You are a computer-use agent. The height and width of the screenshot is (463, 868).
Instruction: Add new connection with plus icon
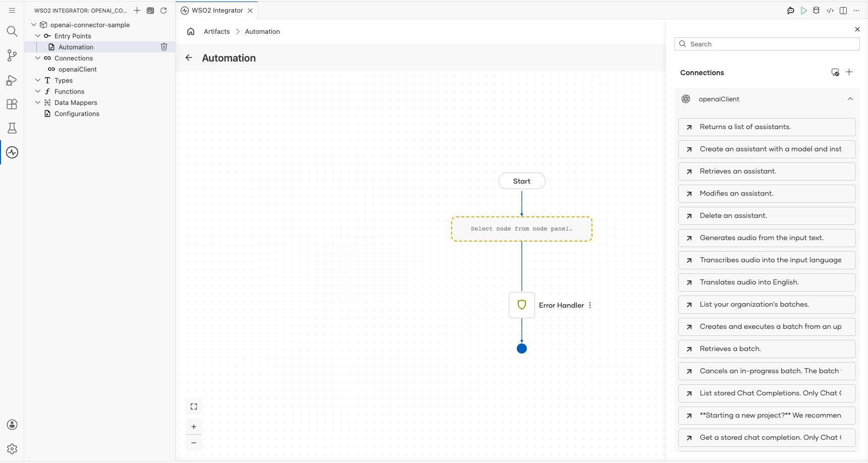[849, 72]
